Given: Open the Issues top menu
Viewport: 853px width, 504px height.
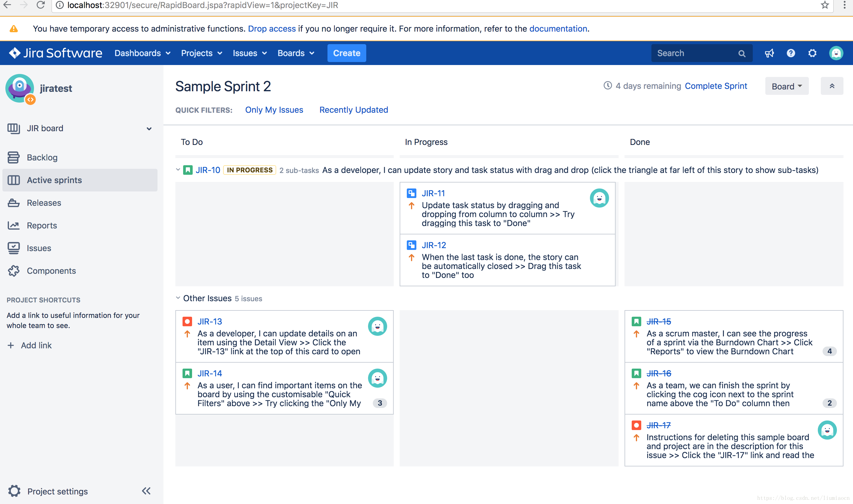Looking at the screenshot, I should coord(248,53).
